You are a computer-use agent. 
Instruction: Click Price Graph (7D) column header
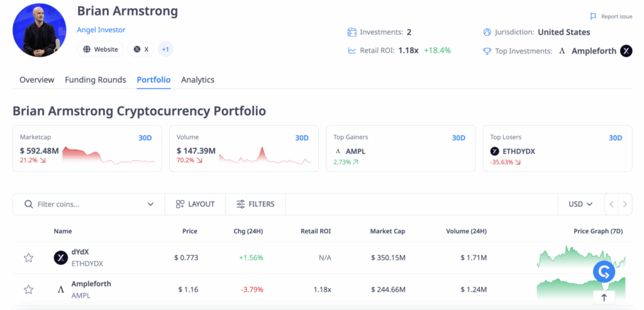tap(598, 231)
